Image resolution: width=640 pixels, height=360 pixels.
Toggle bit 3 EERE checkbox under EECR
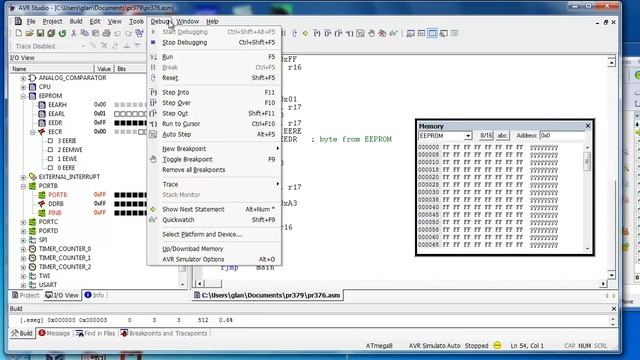tap(50, 141)
